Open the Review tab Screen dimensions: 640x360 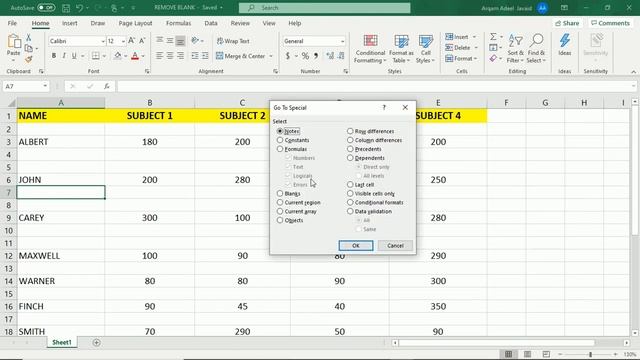click(240, 23)
